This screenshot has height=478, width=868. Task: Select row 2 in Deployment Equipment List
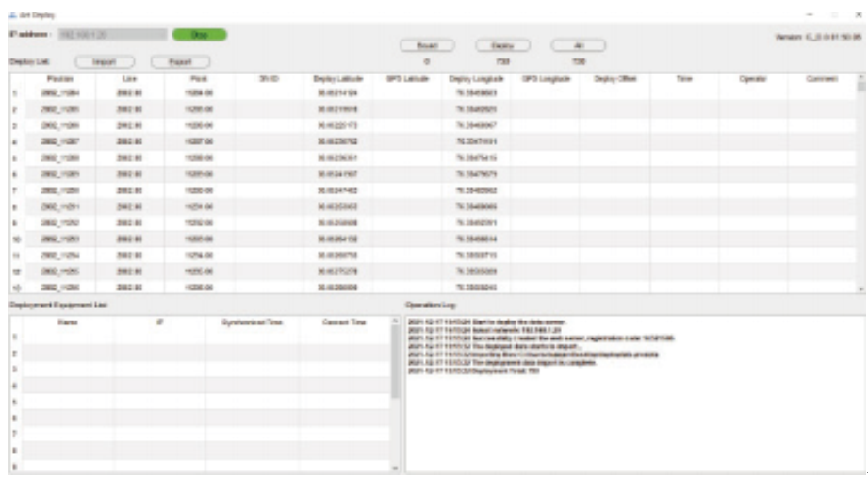click(x=201, y=353)
